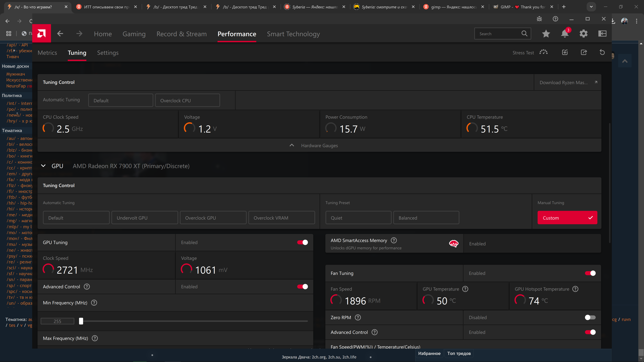Open the browser tab list dropdown
This screenshot has height=362, width=644.
point(591,7)
